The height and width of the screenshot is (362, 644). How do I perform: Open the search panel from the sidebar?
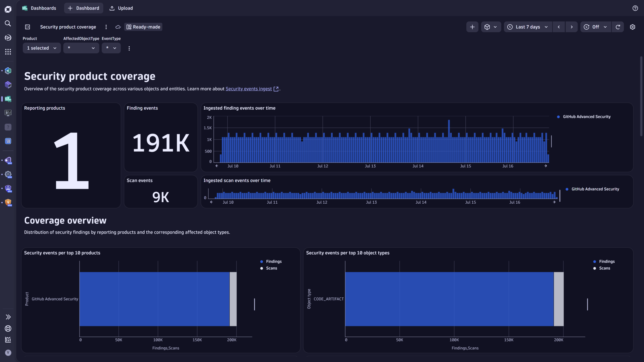click(x=8, y=23)
